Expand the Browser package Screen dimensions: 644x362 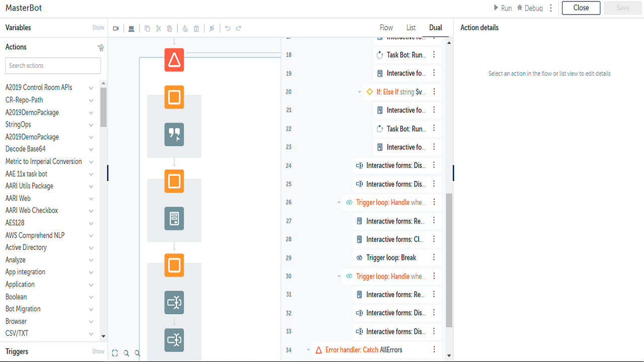tap(91, 322)
